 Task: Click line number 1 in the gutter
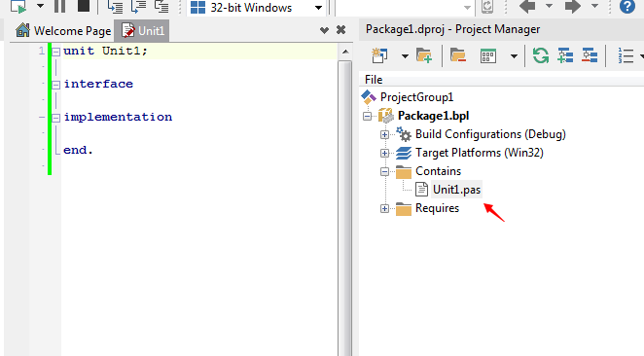click(x=42, y=51)
